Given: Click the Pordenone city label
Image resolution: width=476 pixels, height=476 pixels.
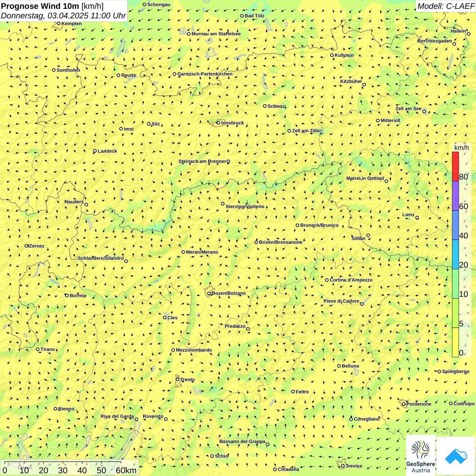Looking at the screenshot, I should click(419, 404).
